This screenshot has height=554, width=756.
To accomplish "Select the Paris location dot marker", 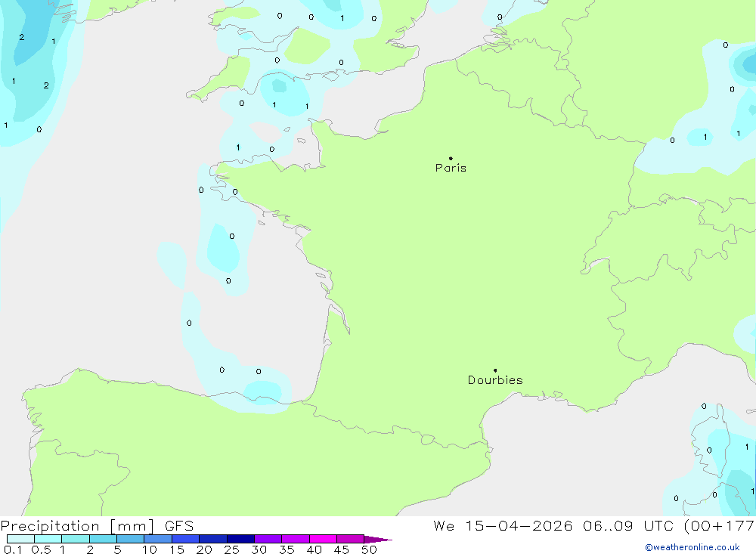I will coord(451,158).
